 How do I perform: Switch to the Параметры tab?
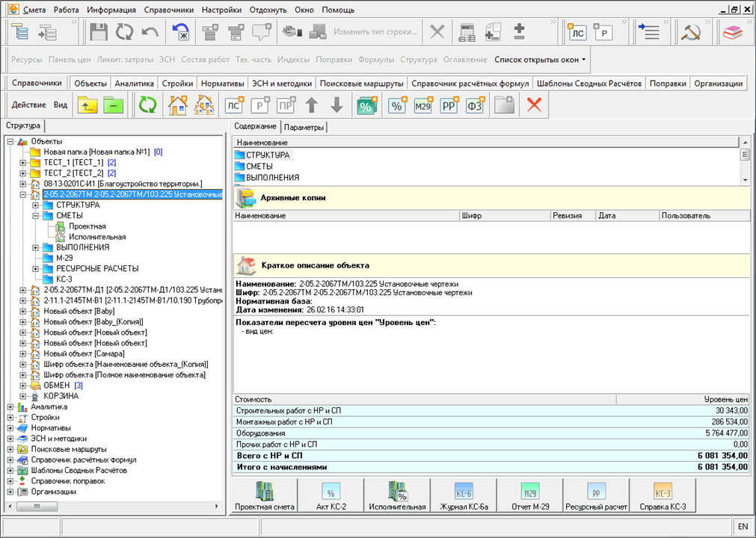click(x=304, y=128)
